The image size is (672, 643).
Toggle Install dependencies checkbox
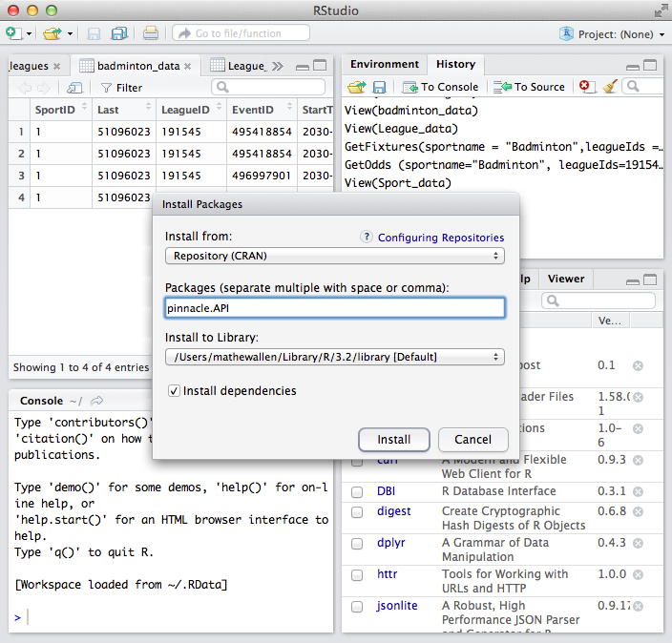click(x=174, y=391)
